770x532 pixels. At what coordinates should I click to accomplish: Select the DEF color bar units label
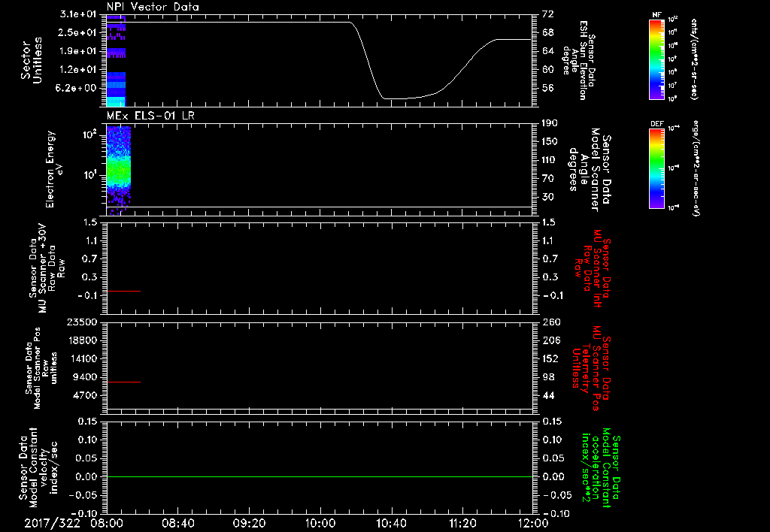[696, 168]
